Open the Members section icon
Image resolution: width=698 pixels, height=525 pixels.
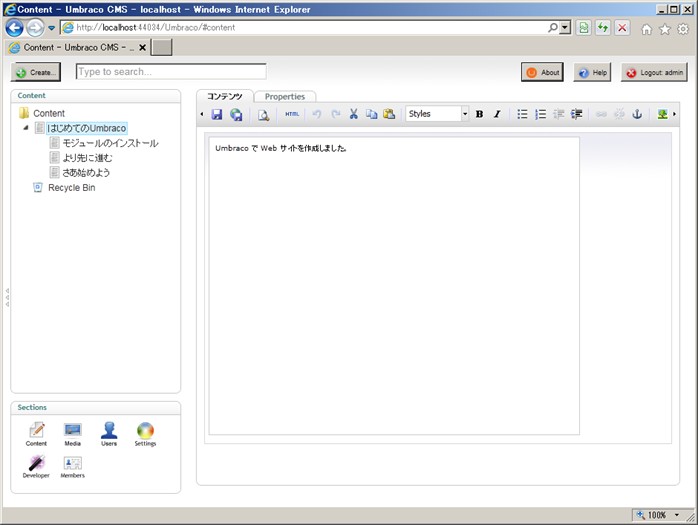[x=73, y=467]
